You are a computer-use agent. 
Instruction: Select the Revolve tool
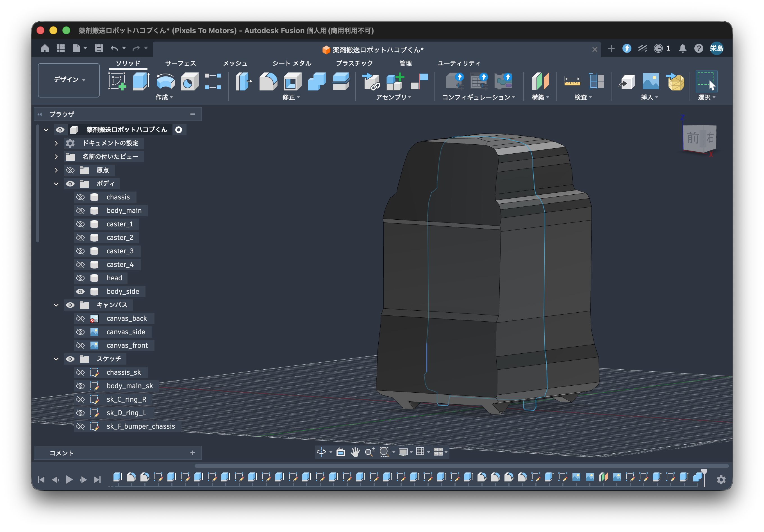tap(165, 81)
